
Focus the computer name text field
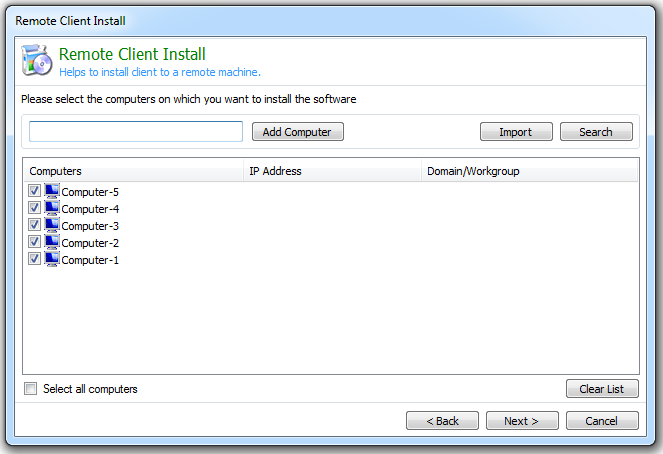(x=136, y=132)
